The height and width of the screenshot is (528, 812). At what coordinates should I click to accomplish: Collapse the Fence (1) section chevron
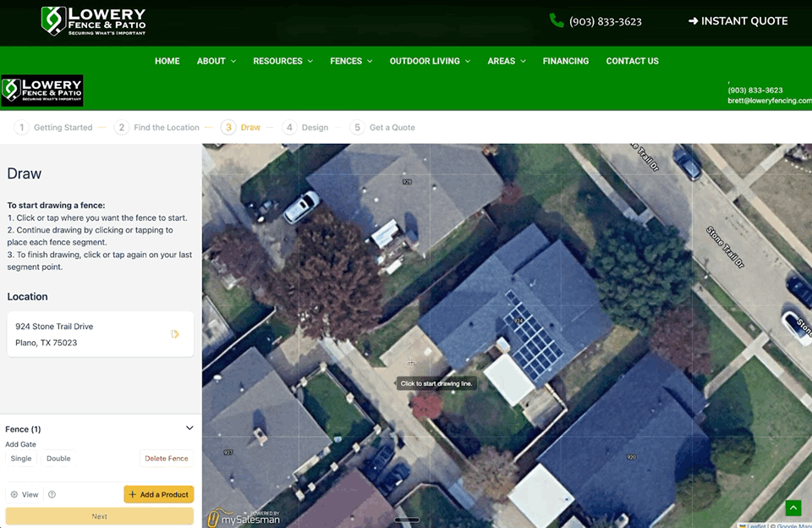tap(189, 428)
